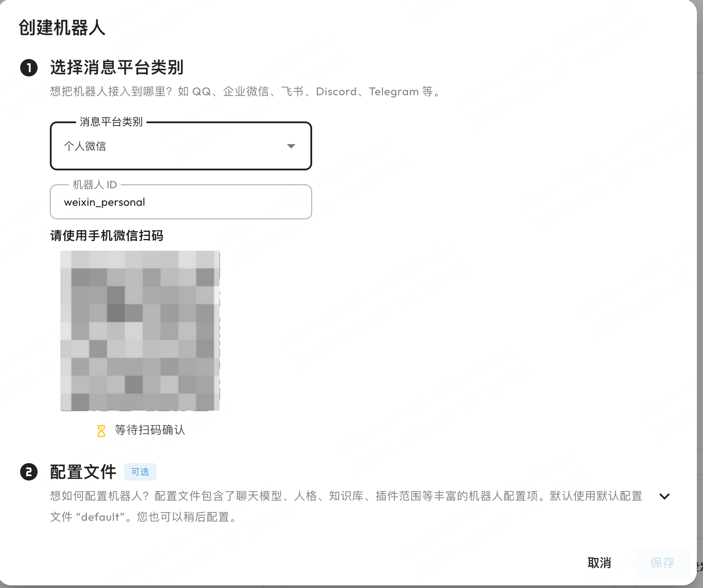Click the 可选 badge beside 配置文件
703x588 pixels.
pyautogui.click(x=140, y=472)
